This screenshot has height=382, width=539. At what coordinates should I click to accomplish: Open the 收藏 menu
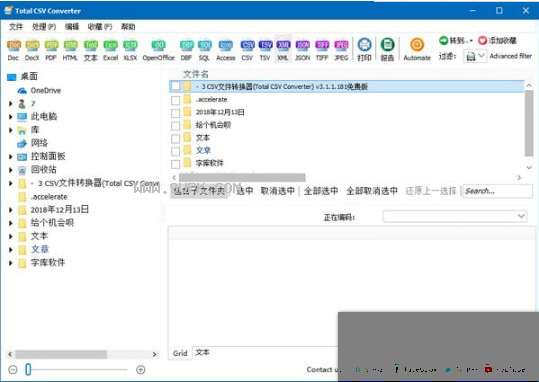coord(100,26)
